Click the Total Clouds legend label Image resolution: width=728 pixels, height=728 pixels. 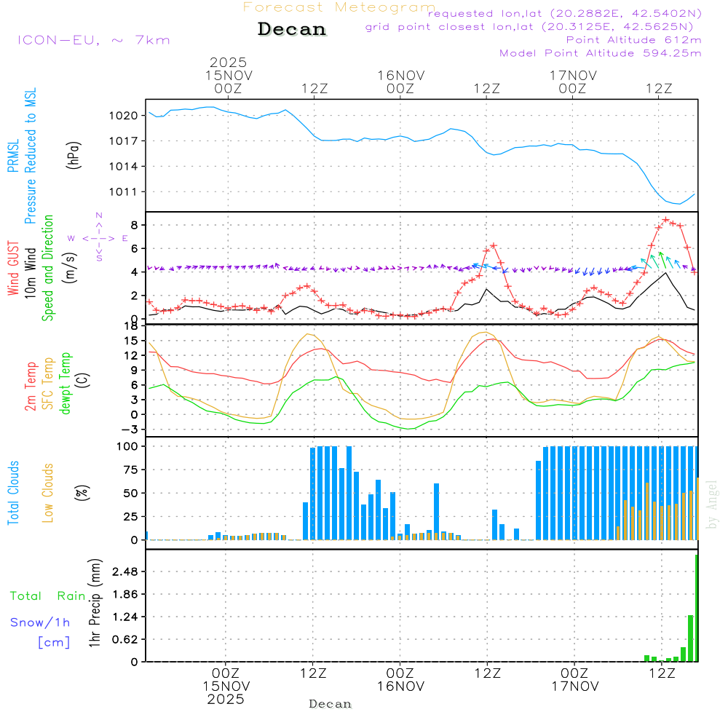13,493
